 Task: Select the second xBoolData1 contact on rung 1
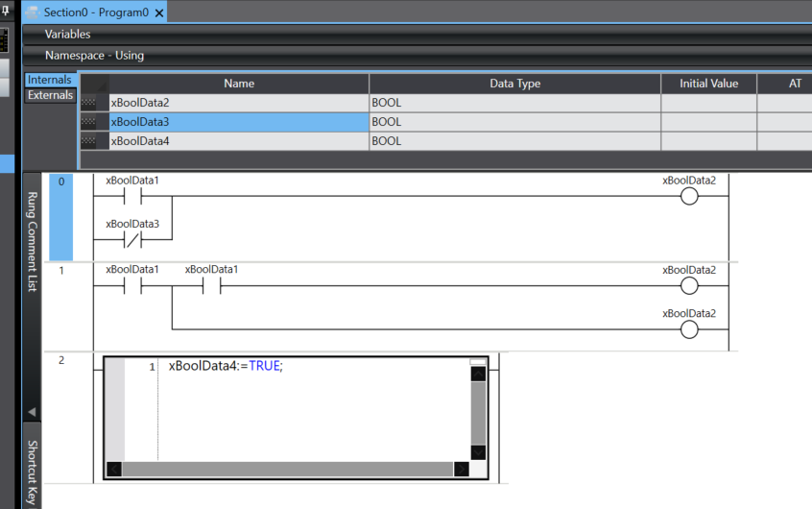tap(211, 286)
